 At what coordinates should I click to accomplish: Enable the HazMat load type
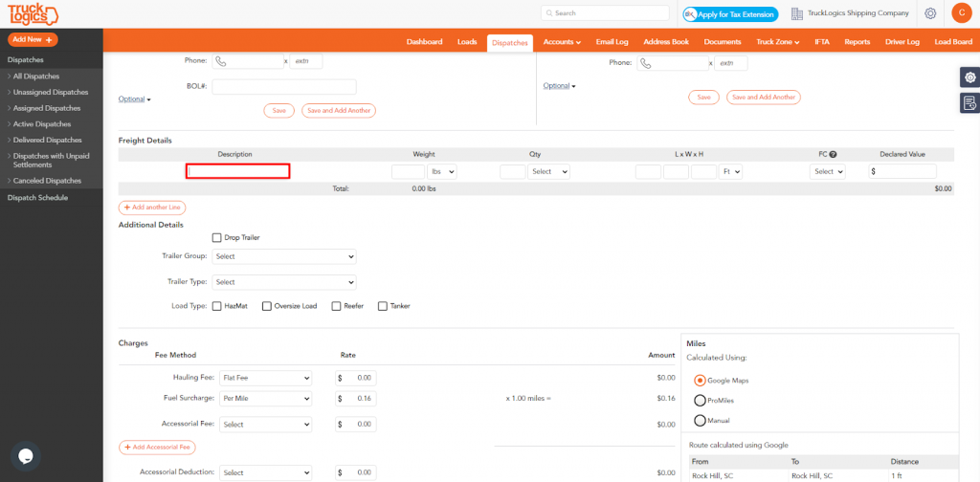[x=217, y=306]
